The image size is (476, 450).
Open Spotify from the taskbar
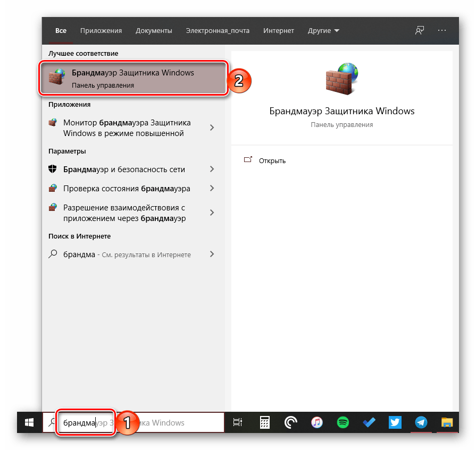pos(343,423)
